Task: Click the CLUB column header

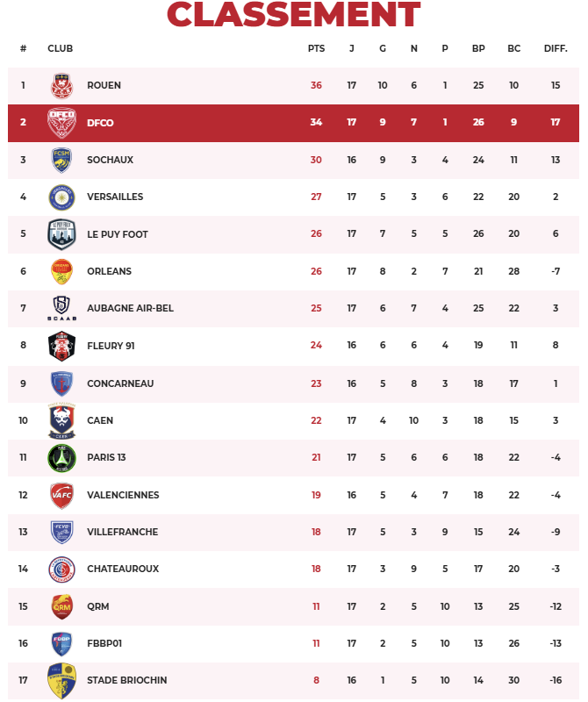Action: [61, 48]
